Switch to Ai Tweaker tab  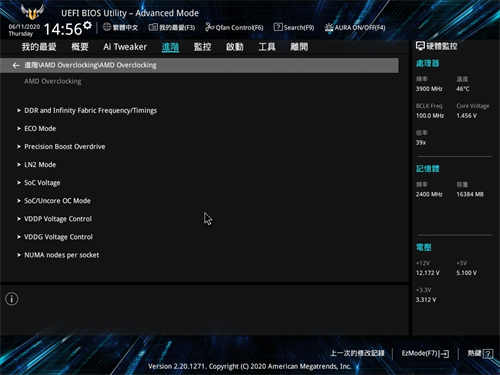(125, 47)
